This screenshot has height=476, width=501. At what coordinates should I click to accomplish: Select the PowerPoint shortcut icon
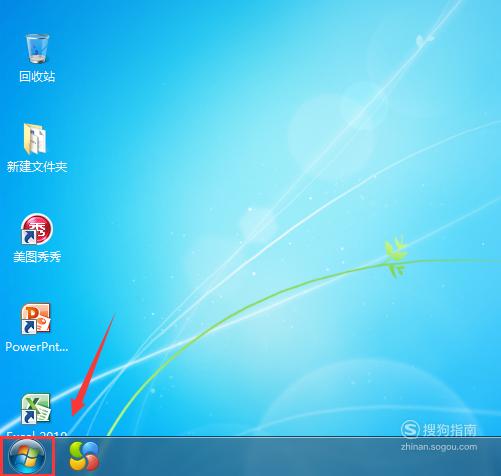pos(36,319)
